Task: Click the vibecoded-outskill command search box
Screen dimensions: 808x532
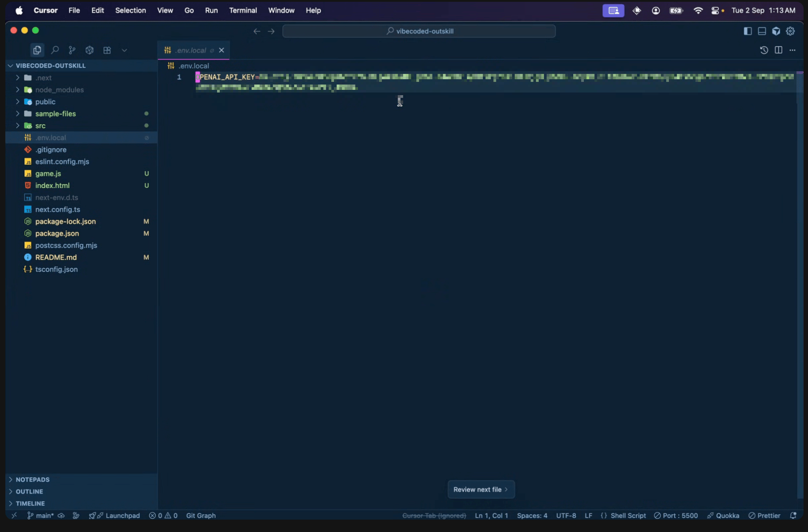Action: coord(419,31)
